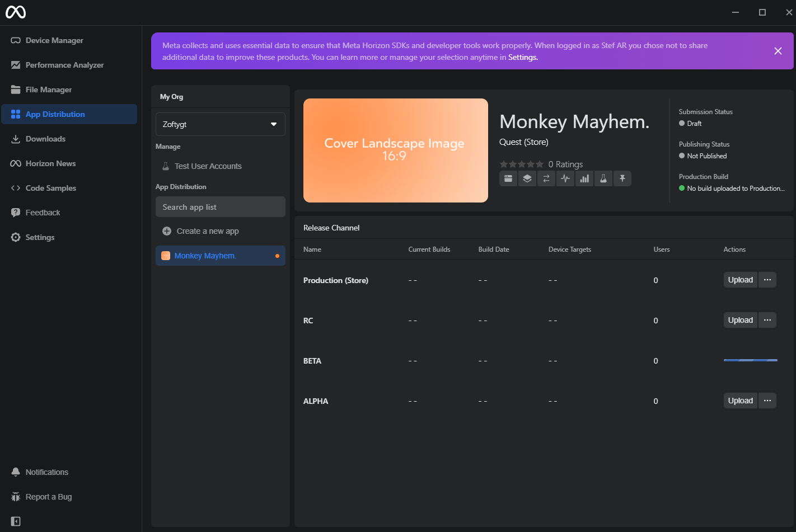
Task: Click the BETA row loading bar
Action: click(751, 360)
